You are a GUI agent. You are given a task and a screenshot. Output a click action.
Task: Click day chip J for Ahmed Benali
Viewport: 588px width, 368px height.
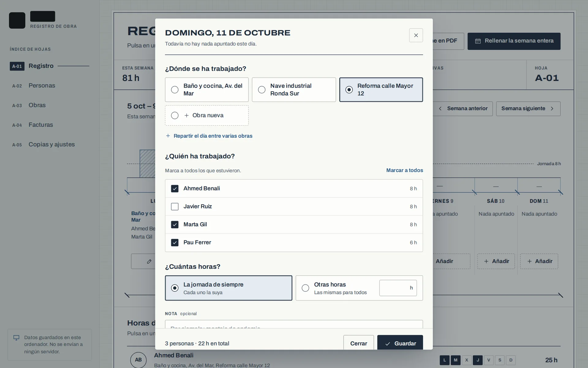(x=478, y=360)
